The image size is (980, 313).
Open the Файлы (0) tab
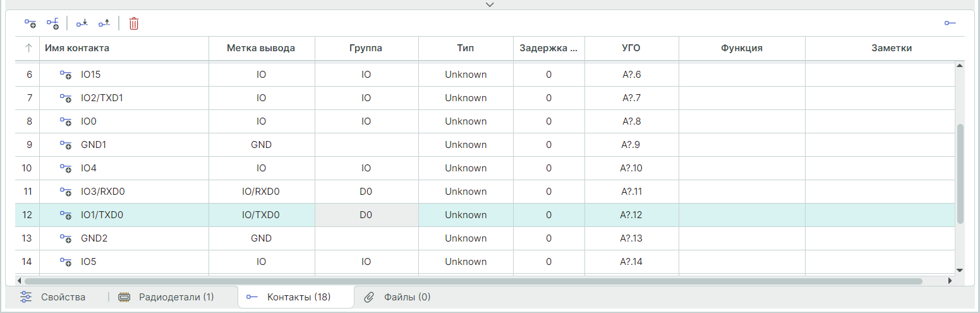tap(398, 297)
